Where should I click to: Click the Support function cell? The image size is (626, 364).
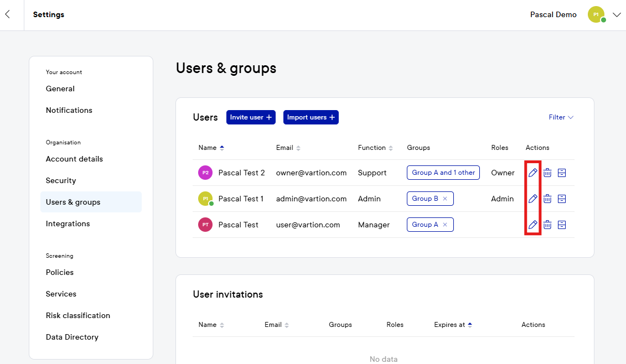372,173
